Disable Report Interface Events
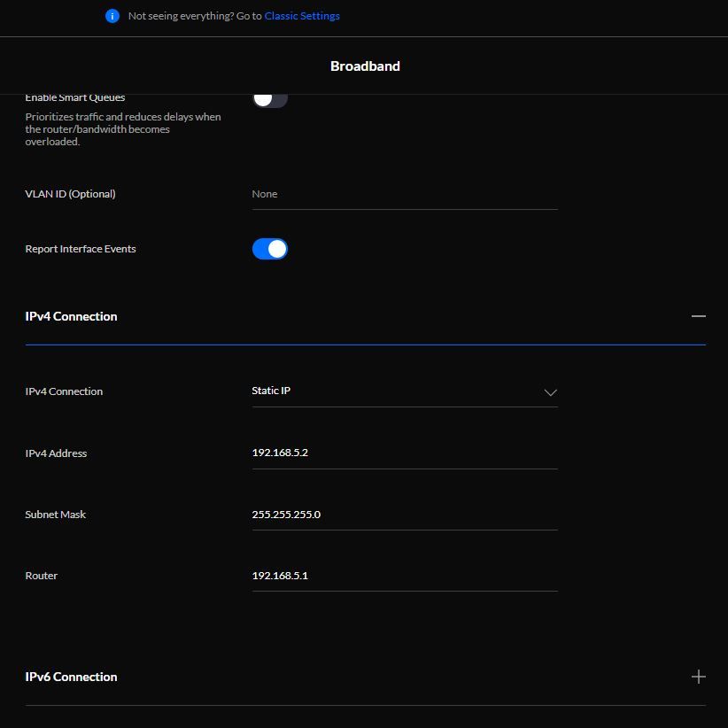This screenshot has width=728, height=728. pyautogui.click(x=269, y=249)
